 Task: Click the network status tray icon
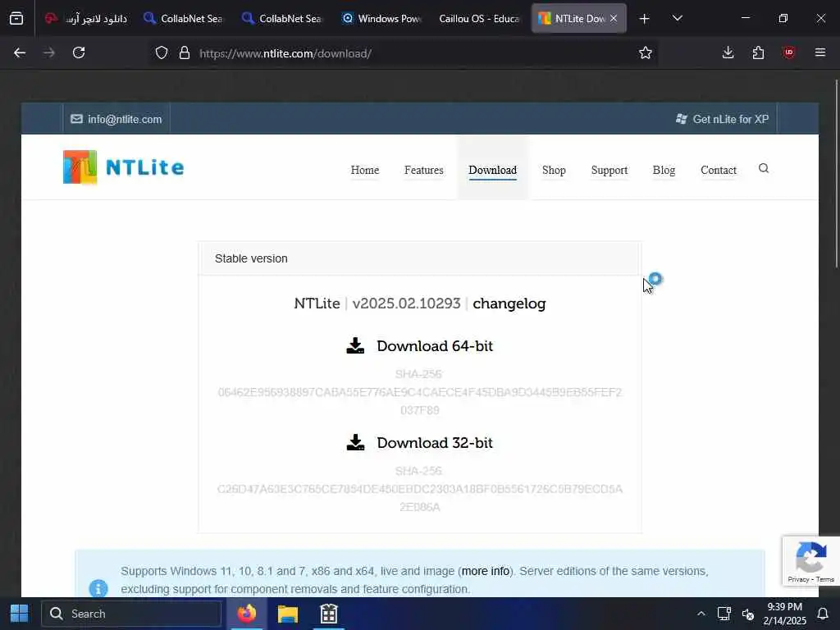(724, 614)
